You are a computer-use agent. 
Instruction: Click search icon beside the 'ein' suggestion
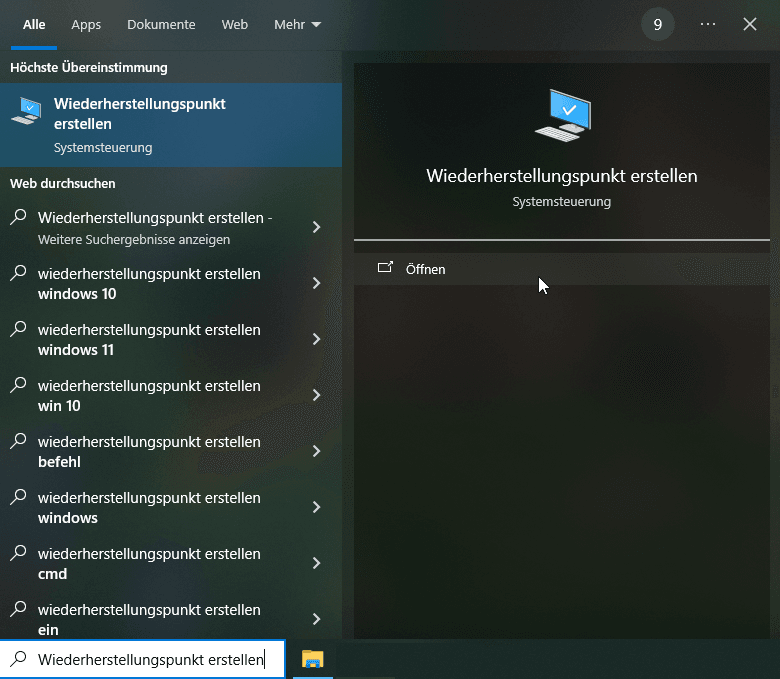[18, 608]
